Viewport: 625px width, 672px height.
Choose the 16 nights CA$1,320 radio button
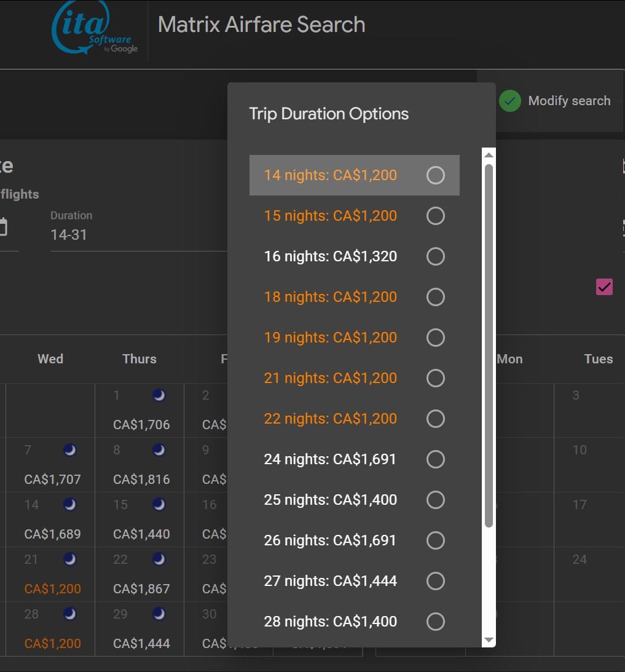tap(436, 256)
